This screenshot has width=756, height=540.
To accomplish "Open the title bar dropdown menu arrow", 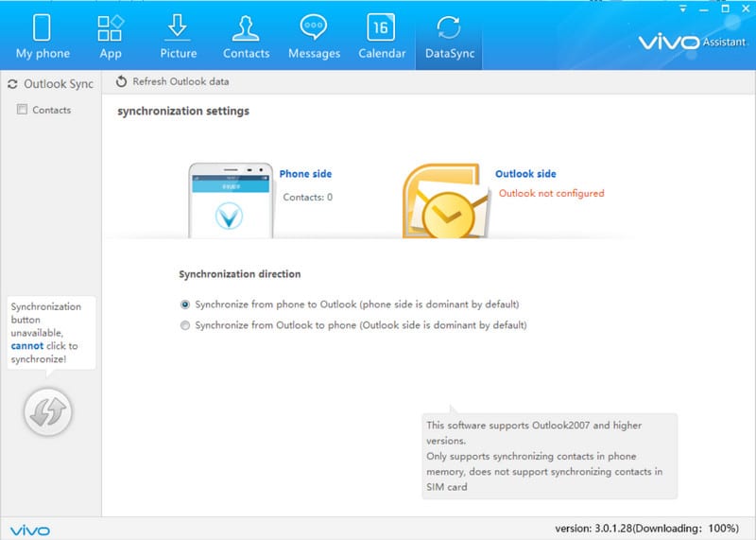I will (682, 9).
